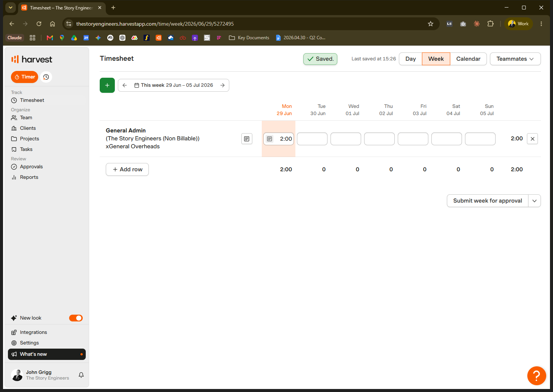Open Chrome three-dot menu
553x392 pixels.
point(541,24)
